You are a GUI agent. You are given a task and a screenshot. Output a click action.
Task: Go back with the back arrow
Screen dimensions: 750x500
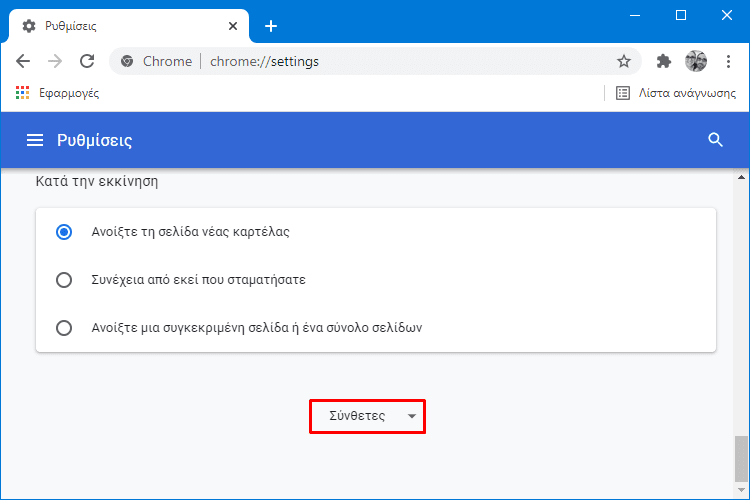23,61
